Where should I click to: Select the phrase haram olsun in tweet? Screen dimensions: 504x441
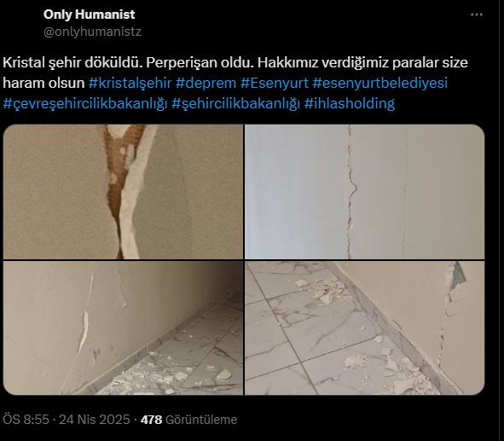[x=43, y=83]
